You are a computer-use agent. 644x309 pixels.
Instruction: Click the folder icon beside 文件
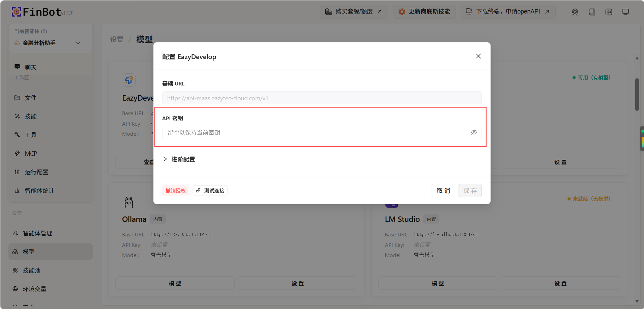(17, 98)
